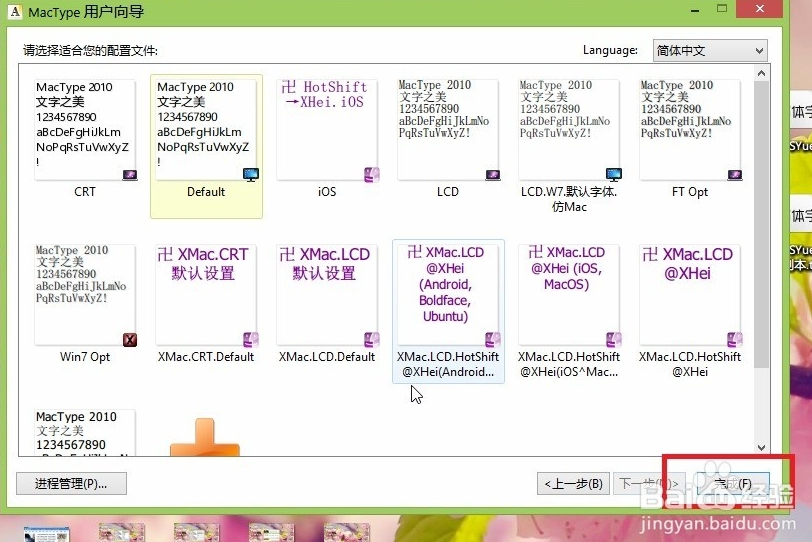Click monitor icon on Default profile
Image resolution: width=812 pixels, height=542 pixels.
tap(251, 174)
